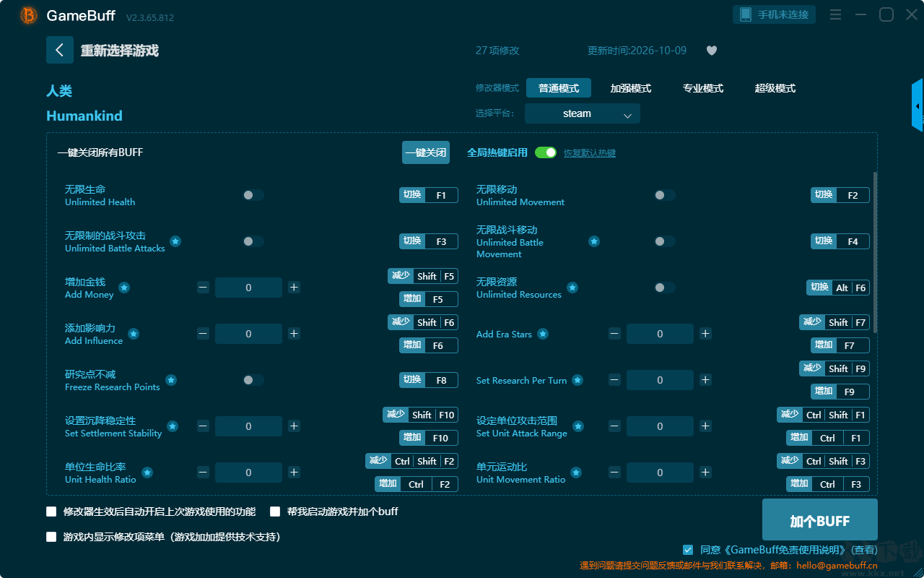Viewport: 924px width, 578px height.
Task: Click the phone not connected button 手机未连接
Action: click(x=775, y=14)
